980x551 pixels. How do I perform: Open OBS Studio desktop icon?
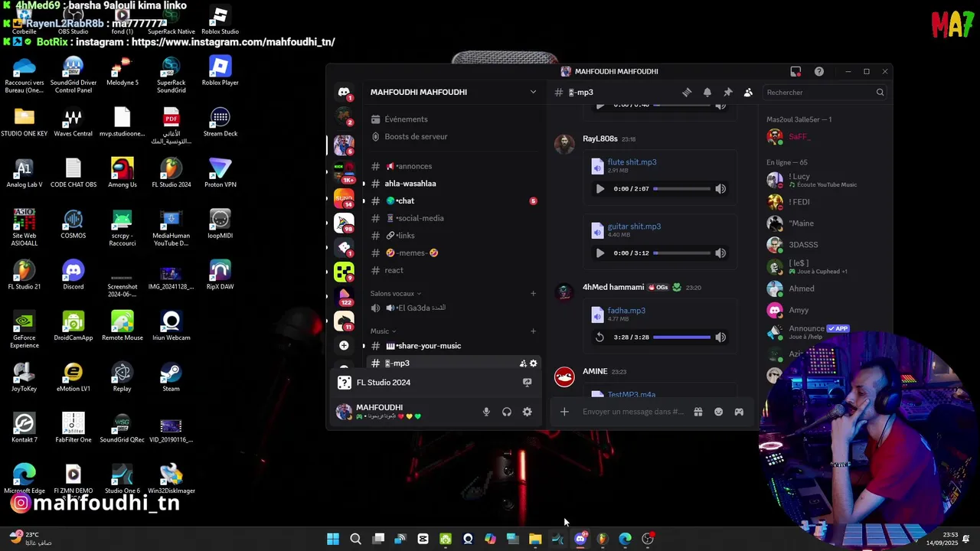[73, 21]
